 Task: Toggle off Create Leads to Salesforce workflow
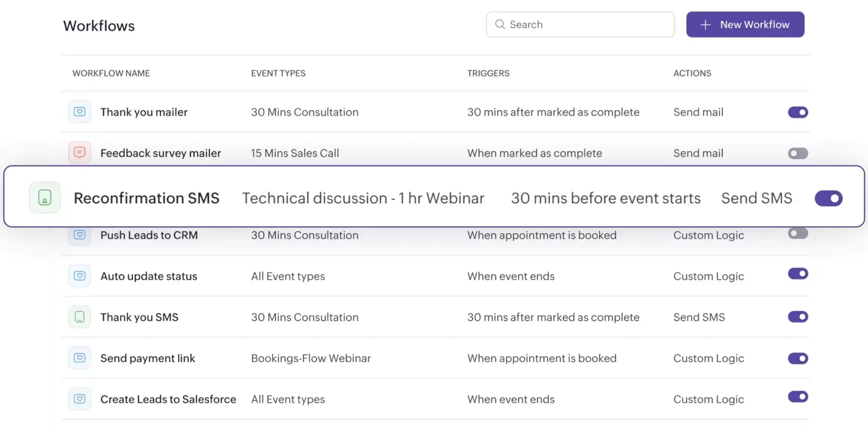797,397
